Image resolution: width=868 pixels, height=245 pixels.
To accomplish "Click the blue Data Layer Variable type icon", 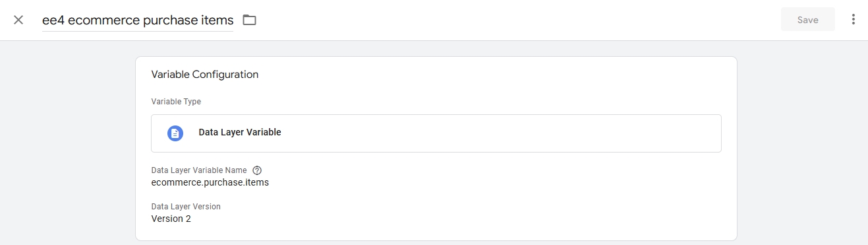I will (175, 133).
